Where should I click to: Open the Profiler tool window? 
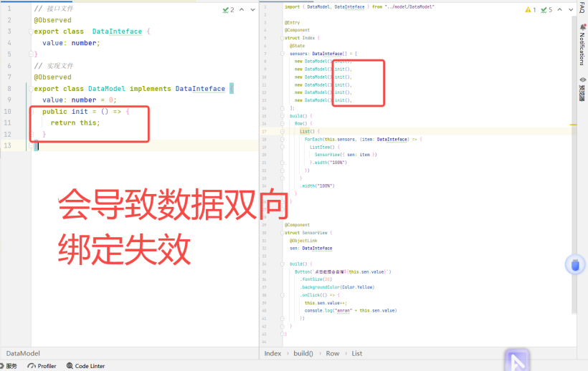42,366
